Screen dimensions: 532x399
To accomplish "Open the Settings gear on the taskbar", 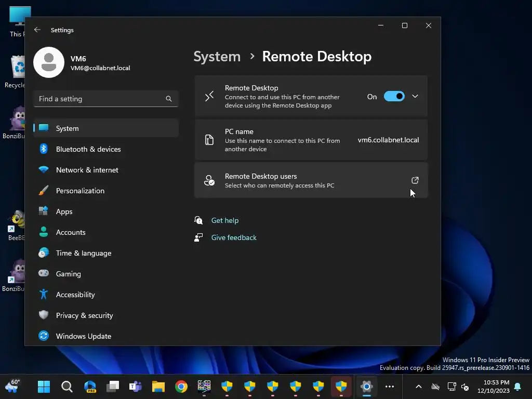I will tap(366, 387).
